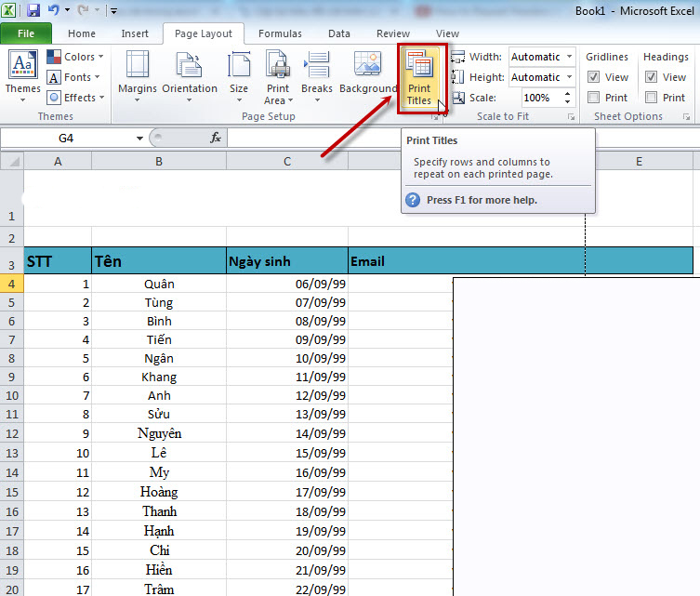The height and width of the screenshot is (596, 700).
Task: Open Scale to Fit dialog launcher
Action: click(571, 117)
